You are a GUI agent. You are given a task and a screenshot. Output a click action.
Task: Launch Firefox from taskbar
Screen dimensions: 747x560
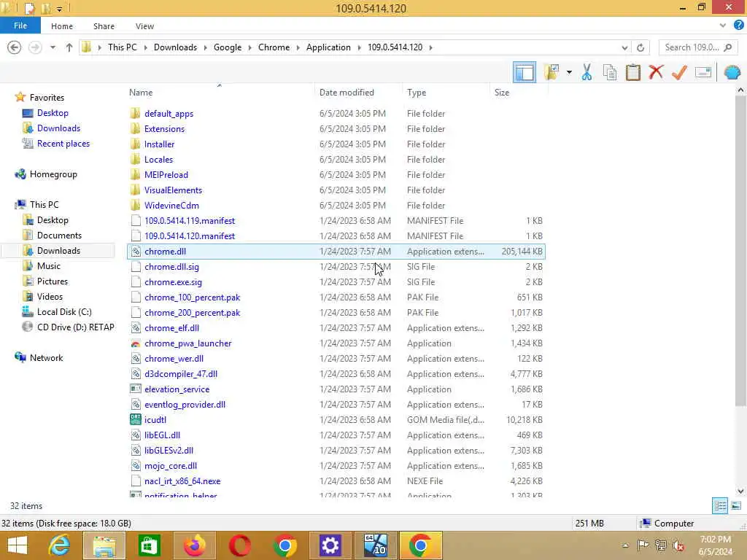point(194,545)
